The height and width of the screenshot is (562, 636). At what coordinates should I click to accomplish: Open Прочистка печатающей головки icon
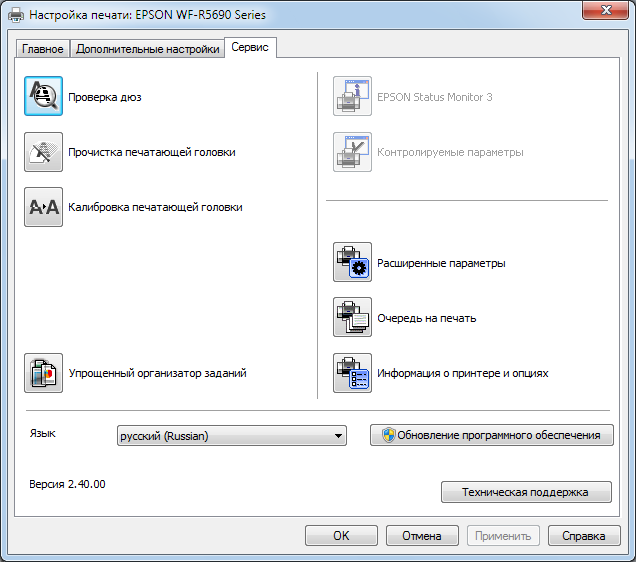43,152
